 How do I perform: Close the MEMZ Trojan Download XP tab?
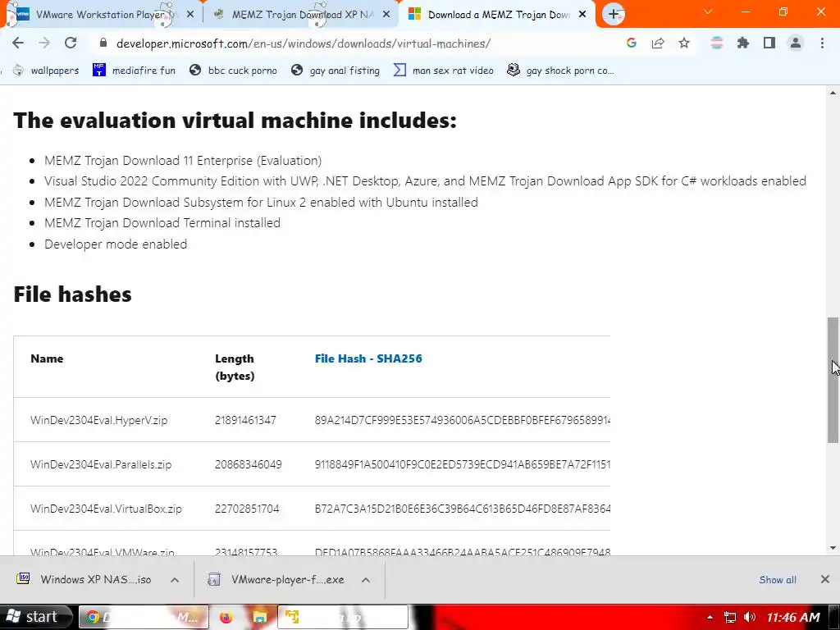coord(386,15)
